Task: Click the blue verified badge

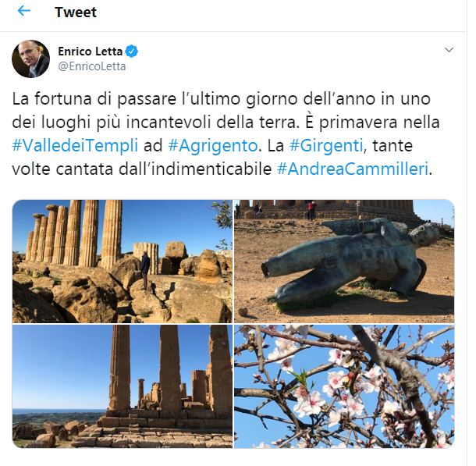Action: point(131,52)
